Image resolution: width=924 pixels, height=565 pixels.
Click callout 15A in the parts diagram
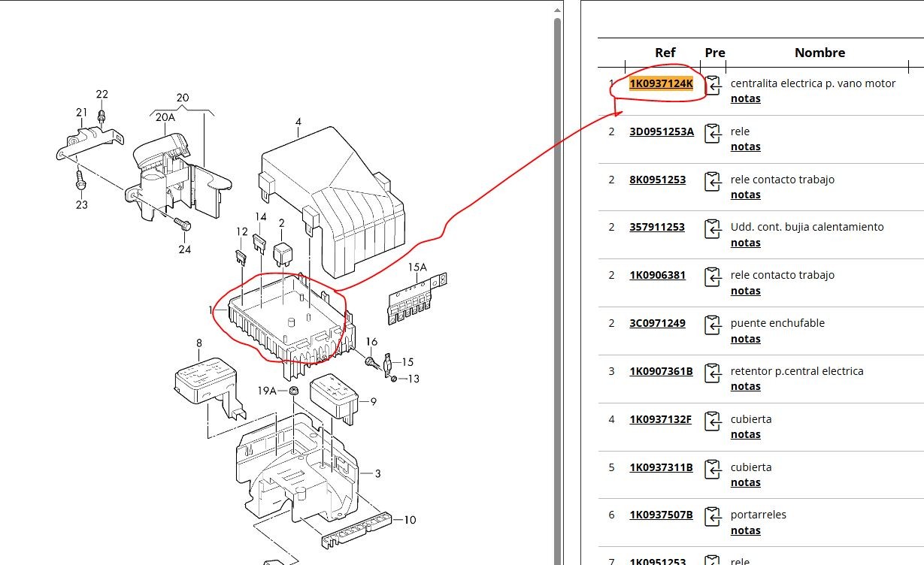417,267
